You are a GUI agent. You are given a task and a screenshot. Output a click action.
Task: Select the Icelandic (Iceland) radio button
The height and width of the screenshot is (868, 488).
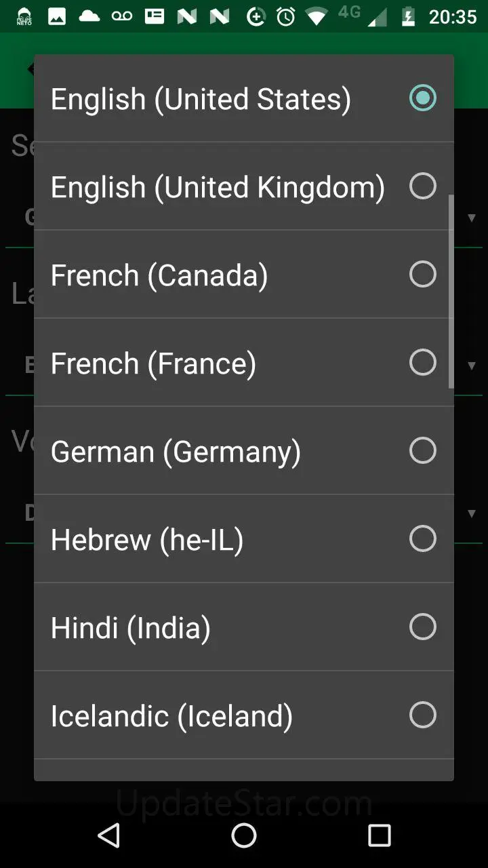(422, 715)
